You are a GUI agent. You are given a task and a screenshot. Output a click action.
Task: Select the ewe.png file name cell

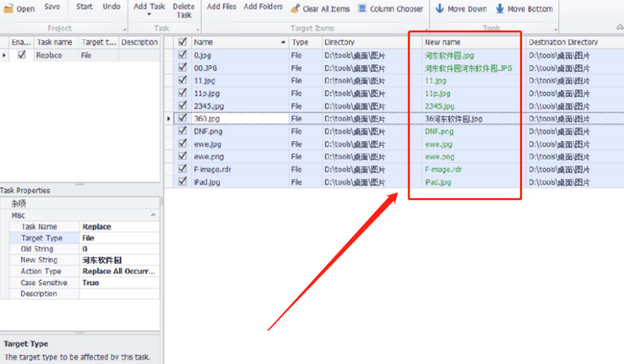(x=240, y=156)
